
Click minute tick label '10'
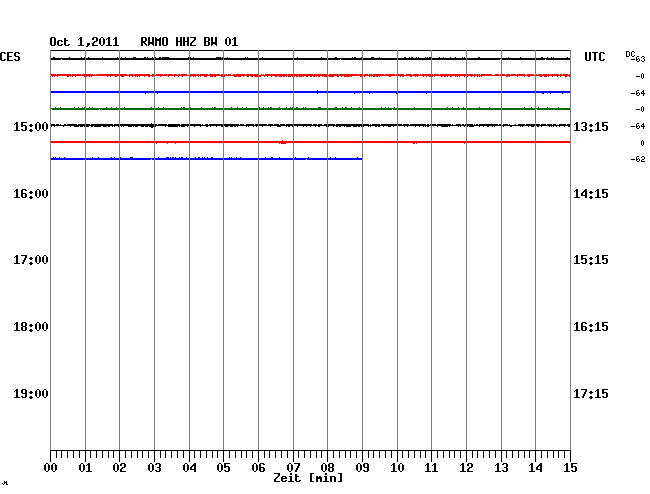pyautogui.click(x=397, y=468)
